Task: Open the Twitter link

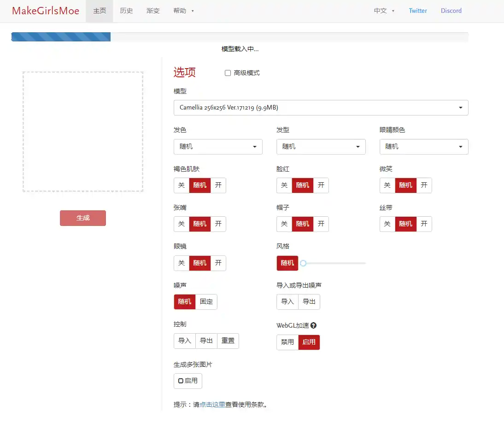Action: tap(418, 11)
